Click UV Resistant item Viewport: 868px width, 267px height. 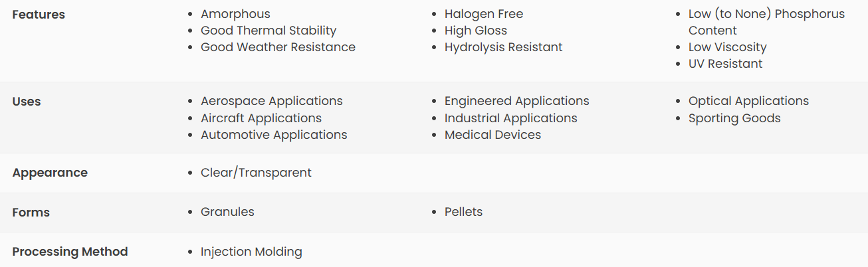726,64
